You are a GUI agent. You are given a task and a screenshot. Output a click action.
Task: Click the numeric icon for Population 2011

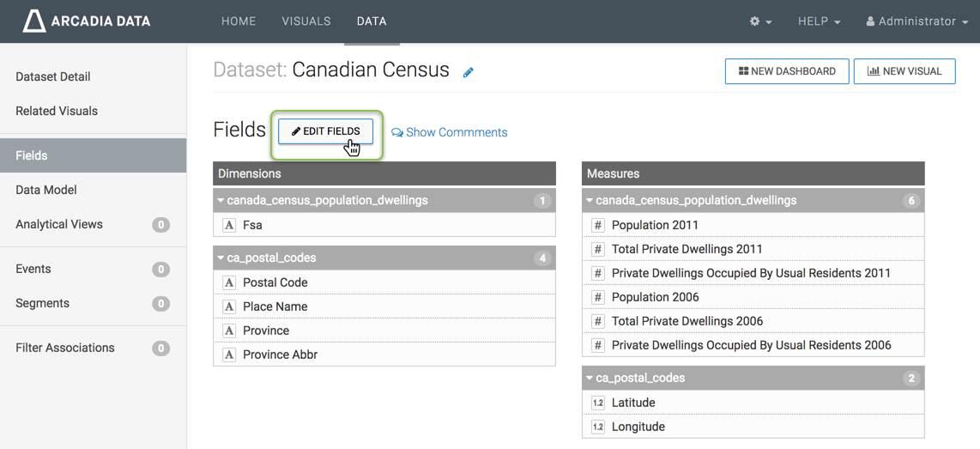click(598, 225)
